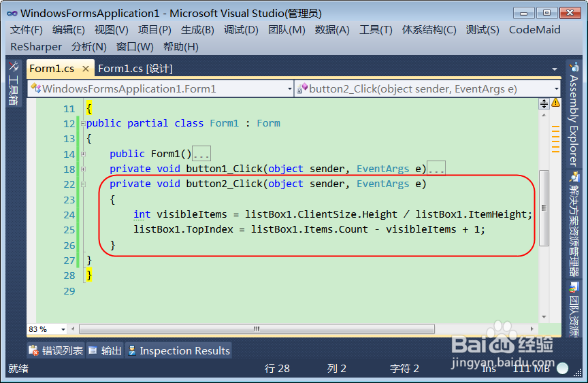588x383 pixels.
Task: Open the 文件(F) menu
Action: pyautogui.click(x=27, y=30)
